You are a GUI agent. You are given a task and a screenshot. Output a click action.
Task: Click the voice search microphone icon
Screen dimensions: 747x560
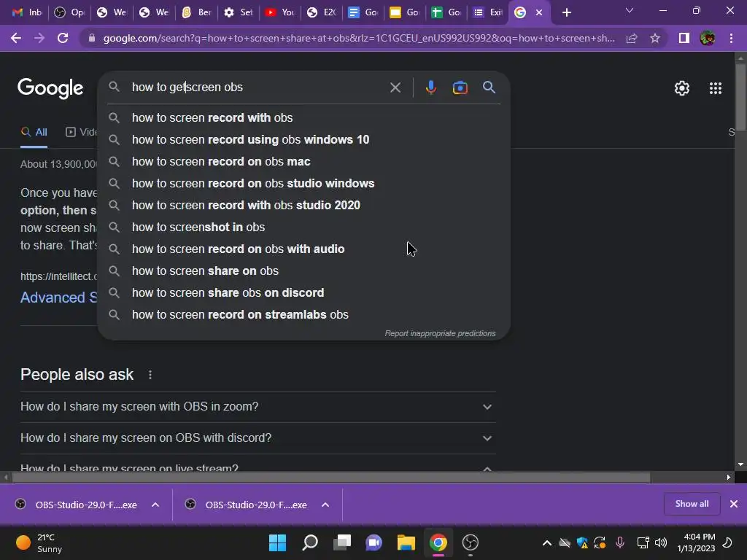pos(430,87)
